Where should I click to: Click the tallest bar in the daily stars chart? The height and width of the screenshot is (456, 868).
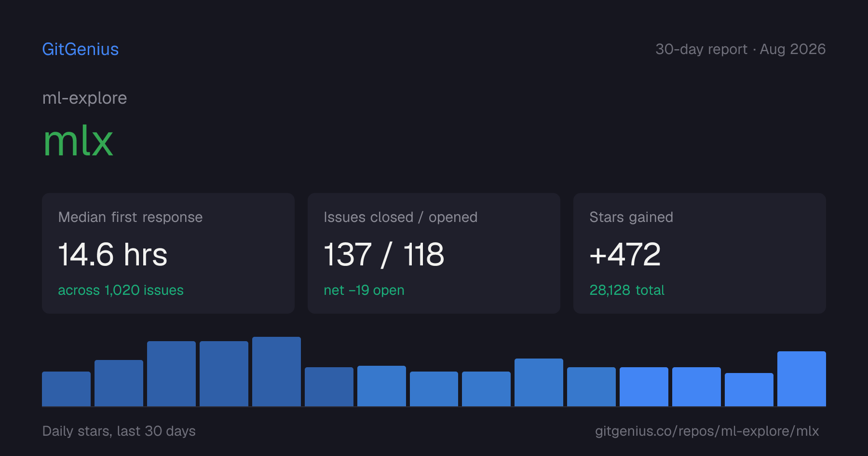(x=276, y=372)
